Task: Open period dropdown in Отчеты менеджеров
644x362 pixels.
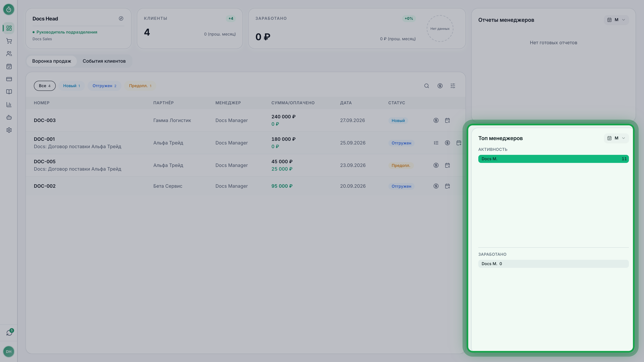Action: point(616,20)
